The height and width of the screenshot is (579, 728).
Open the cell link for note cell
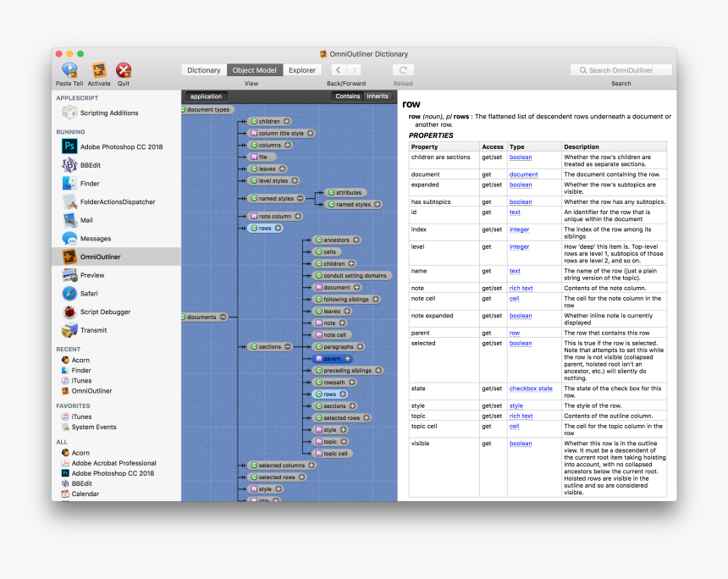coord(514,299)
